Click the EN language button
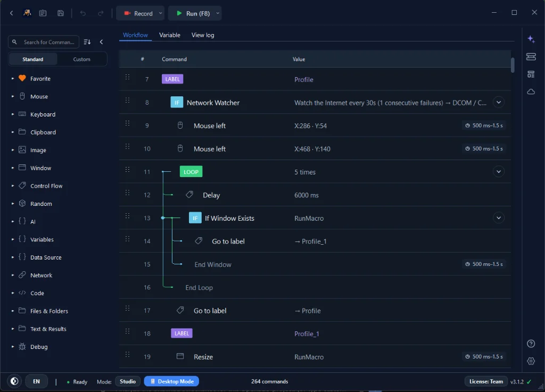The image size is (545, 392). 36,381
